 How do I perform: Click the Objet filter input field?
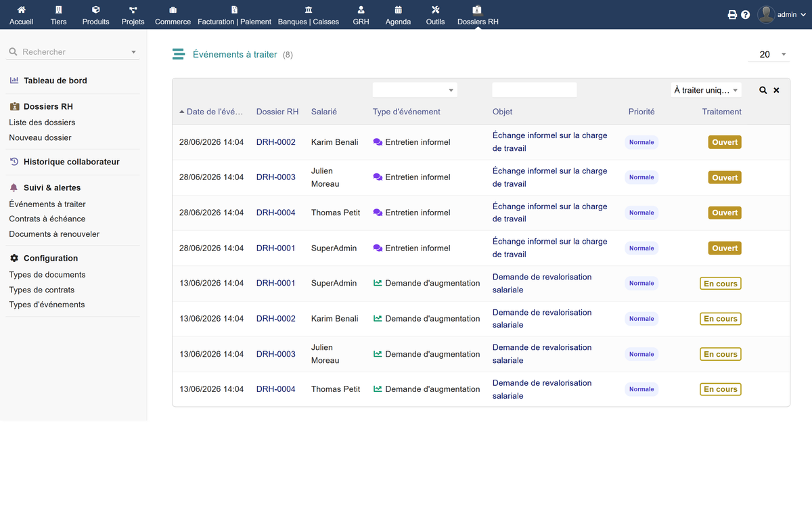pyautogui.click(x=535, y=90)
